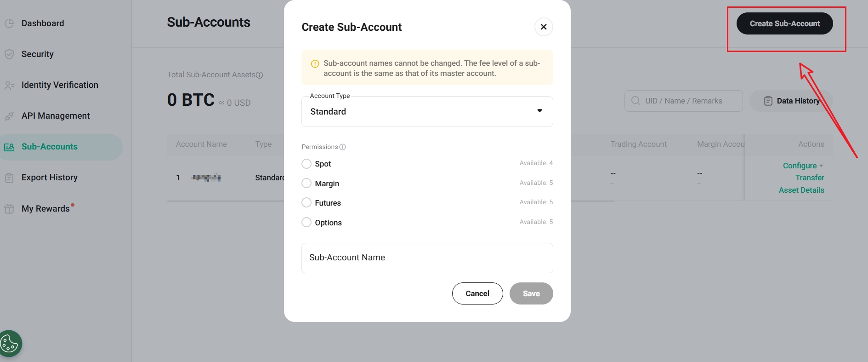Click the Sub-Account Name input field

(x=427, y=258)
